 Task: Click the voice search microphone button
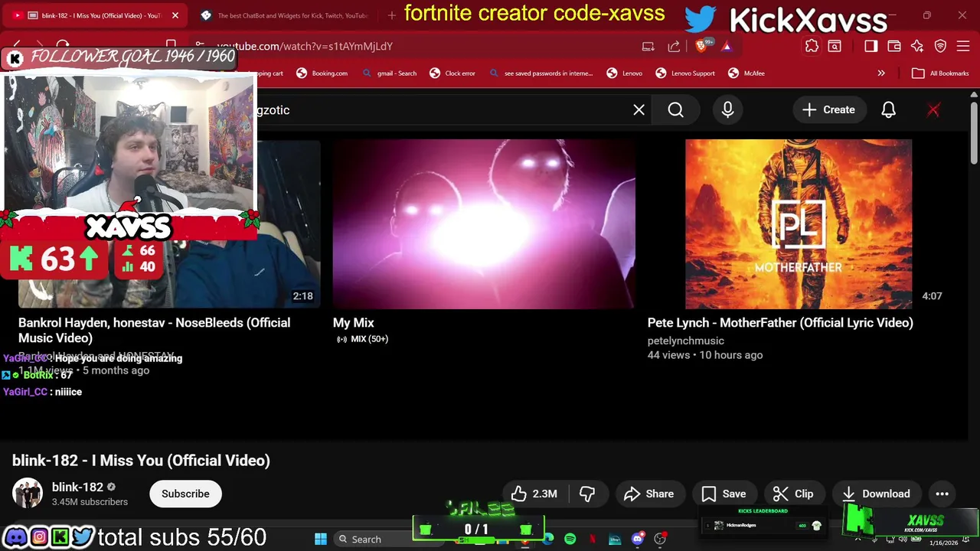pos(727,109)
